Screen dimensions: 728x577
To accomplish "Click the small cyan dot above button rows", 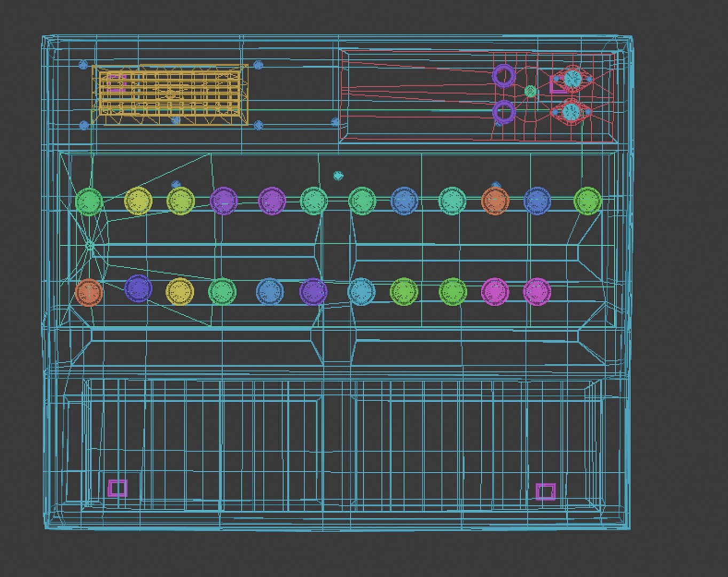I will pos(338,175).
